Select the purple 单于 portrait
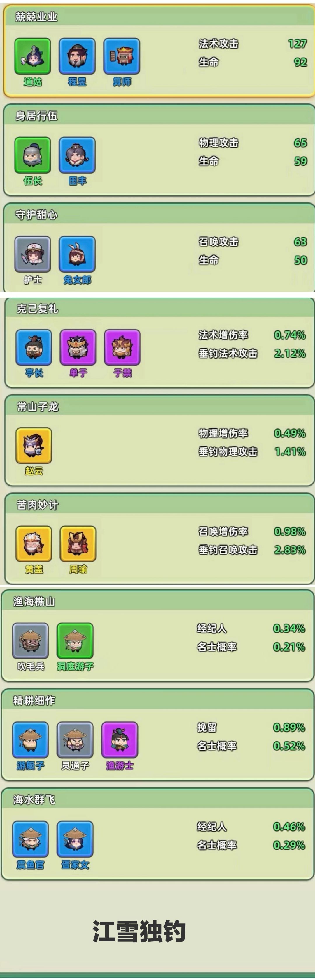The width and height of the screenshot is (315, 980). coord(78,348)
